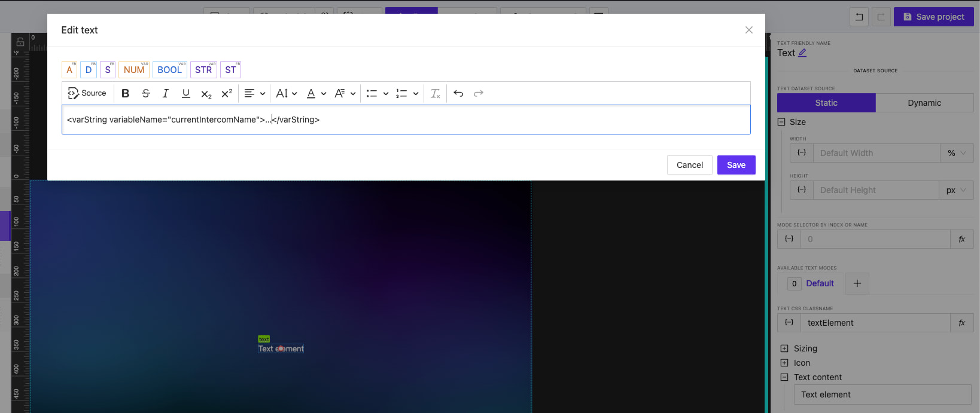Toggle bold formatting in the editor toolbar
The width and height of the screenshot is (980, 413).
click(125, 93)
